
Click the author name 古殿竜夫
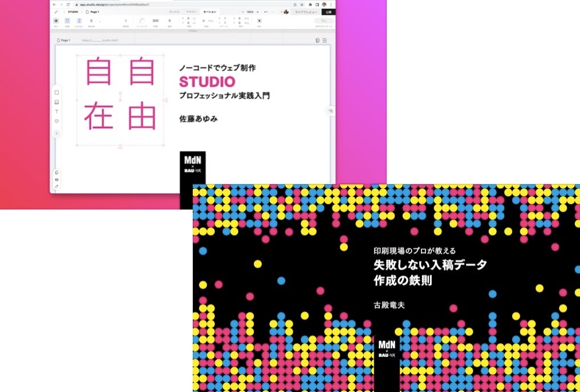pos(389,305)
